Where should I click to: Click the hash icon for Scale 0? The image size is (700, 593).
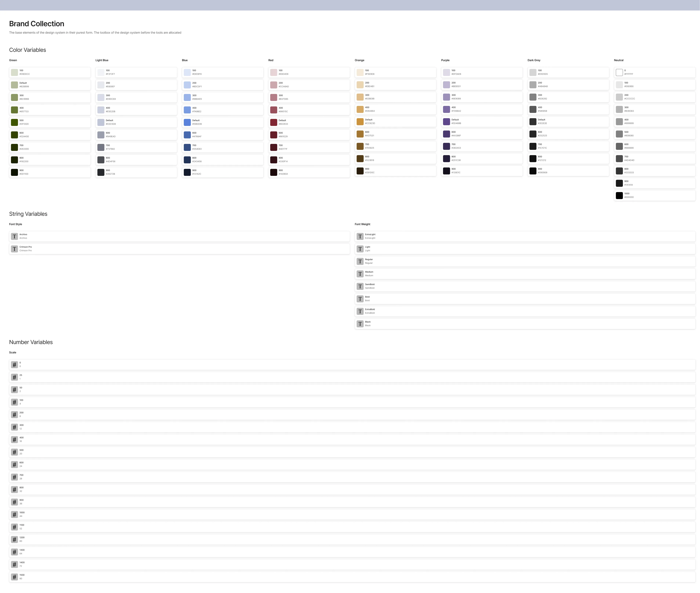(15, 365)
